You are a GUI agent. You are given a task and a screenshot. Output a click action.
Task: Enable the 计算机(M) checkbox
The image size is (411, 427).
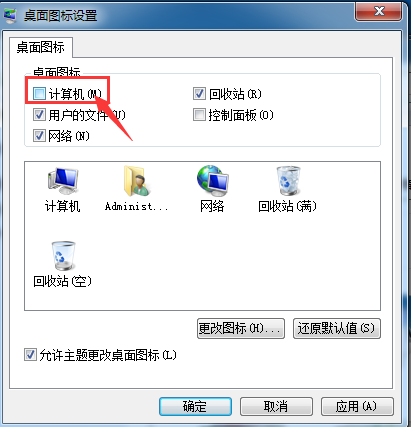[x=39, y=94]
